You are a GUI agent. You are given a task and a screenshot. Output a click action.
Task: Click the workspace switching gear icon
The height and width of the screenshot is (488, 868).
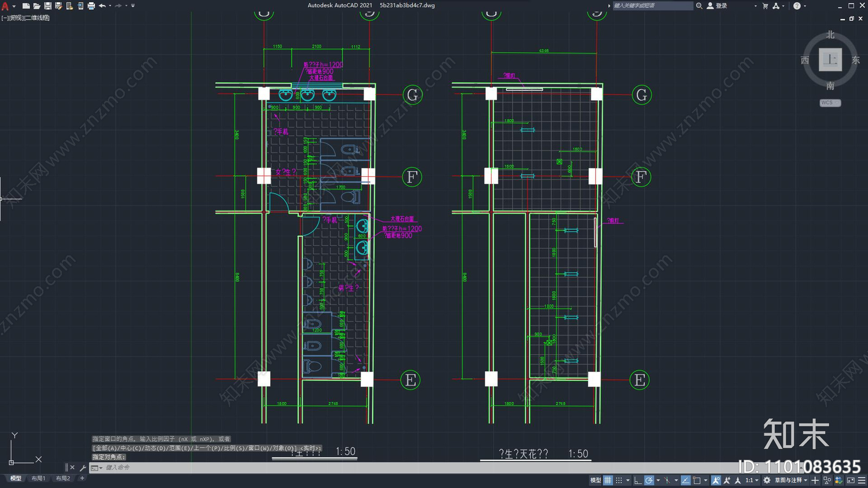click(x=767, y=480)
